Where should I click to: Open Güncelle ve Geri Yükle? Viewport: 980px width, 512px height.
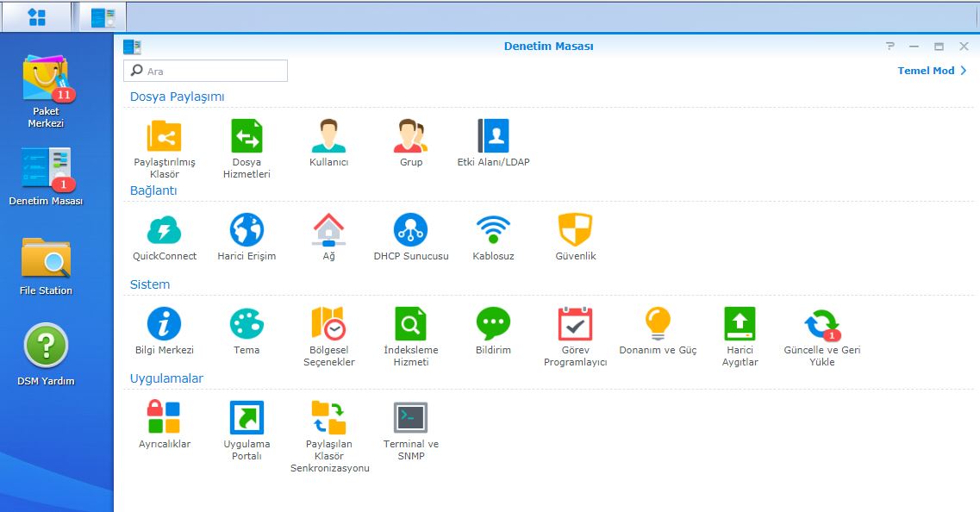[x=821, y=324]
